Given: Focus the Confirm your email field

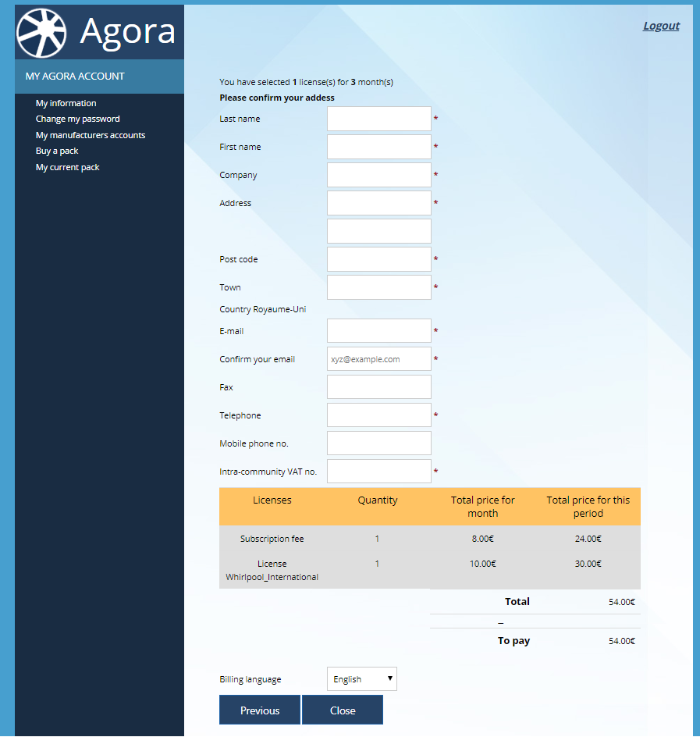Looking at the screenshot, I should pyautogui.click(x=379, y=359).
